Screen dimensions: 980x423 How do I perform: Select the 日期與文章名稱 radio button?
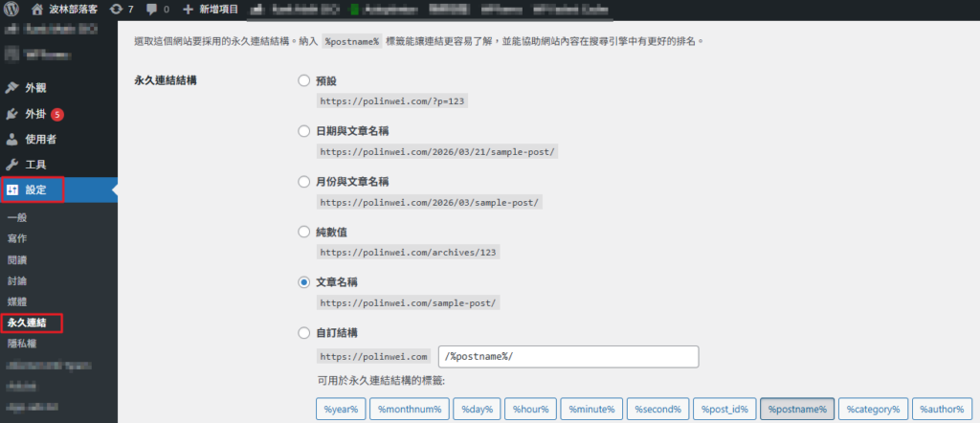pos(303,131)
